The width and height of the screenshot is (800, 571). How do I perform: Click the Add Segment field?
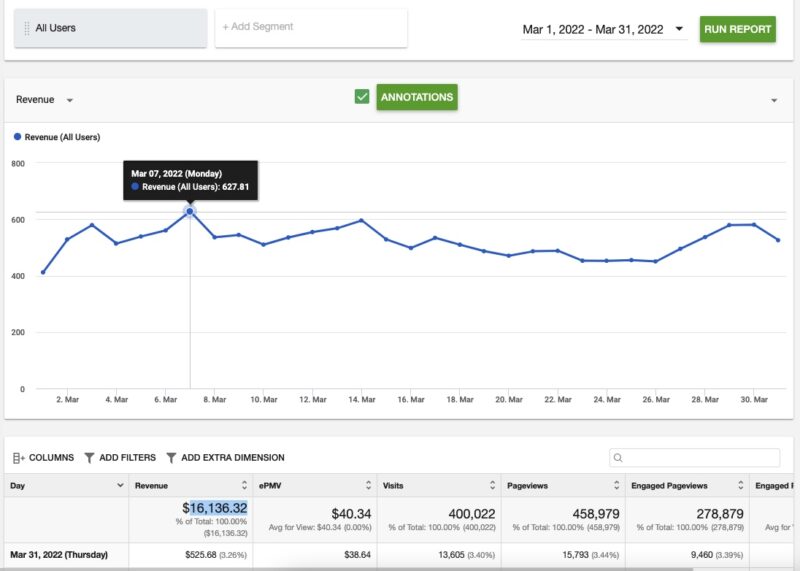(310, 28)
